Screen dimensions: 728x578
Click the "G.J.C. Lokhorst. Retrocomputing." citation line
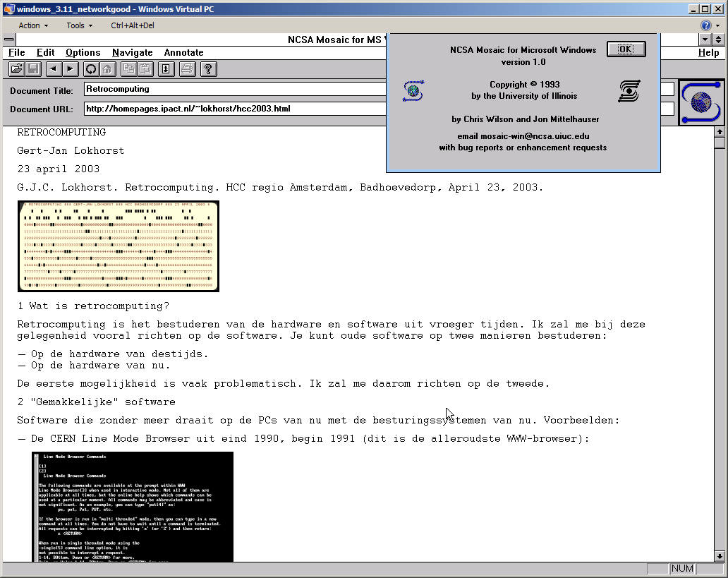point(280,187)
